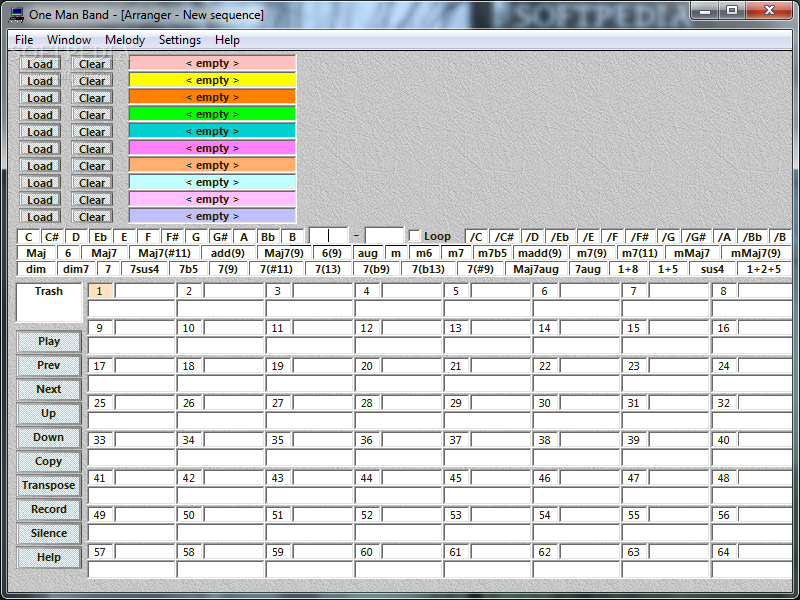
Task: Click the chord field of measure 2
Action: (x=234, y=291)
